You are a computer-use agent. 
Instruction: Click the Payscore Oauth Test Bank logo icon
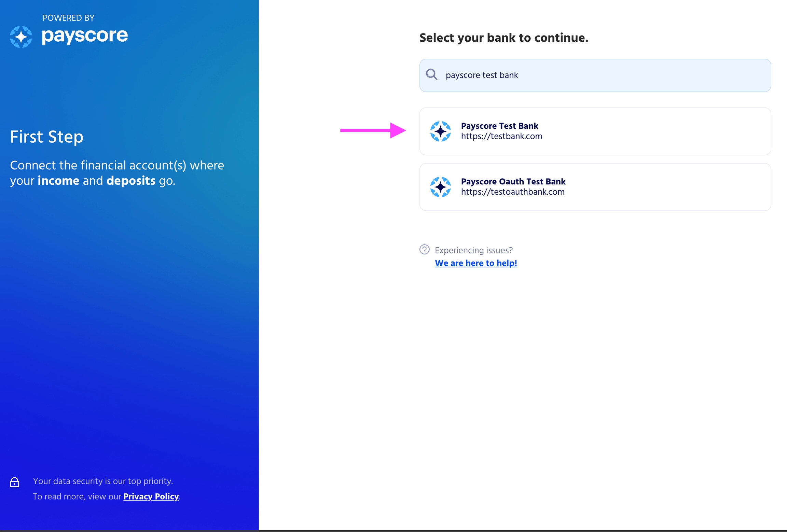pyautogui.click(x=440, y=187)
